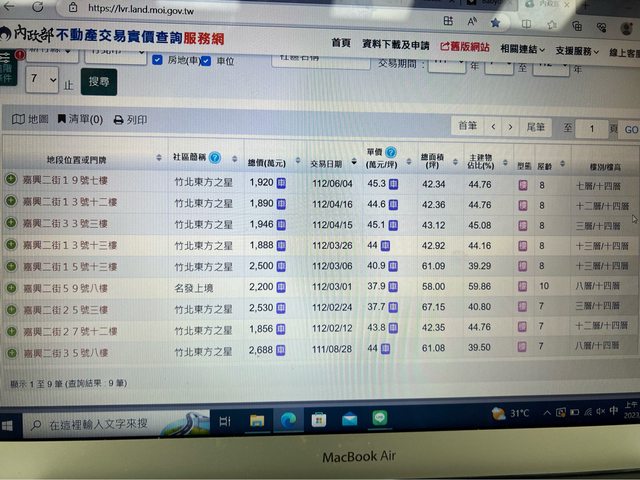This screenshot has height=480, width=640.
Task: Open 資料下載及申請 menu item
Action: click(395, 45)
